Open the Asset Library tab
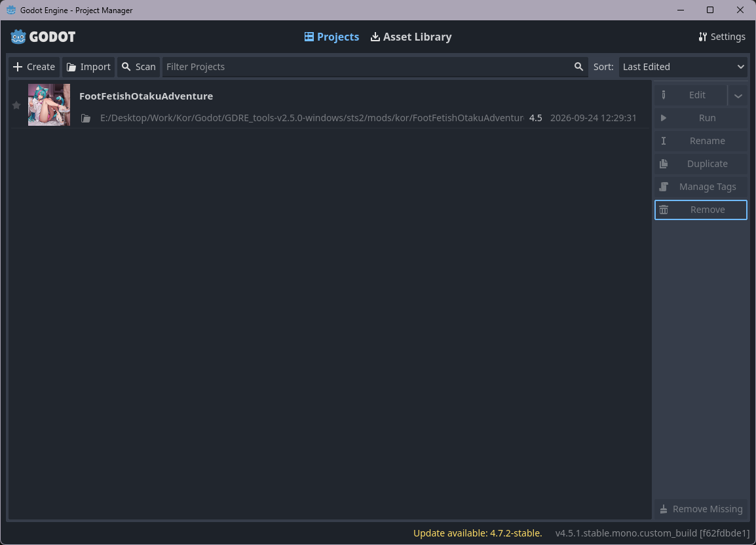The height and width of the screenshot is (545, 756). tap(411, 37)
